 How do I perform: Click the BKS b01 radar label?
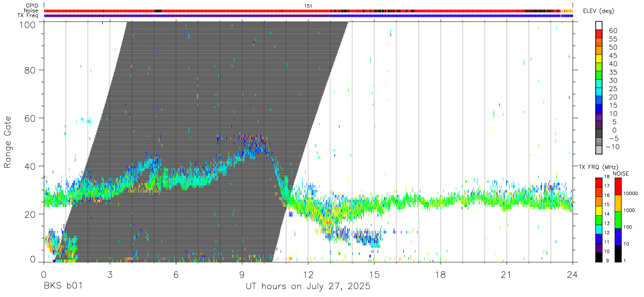pyautogui.click(x=62, y=286)
